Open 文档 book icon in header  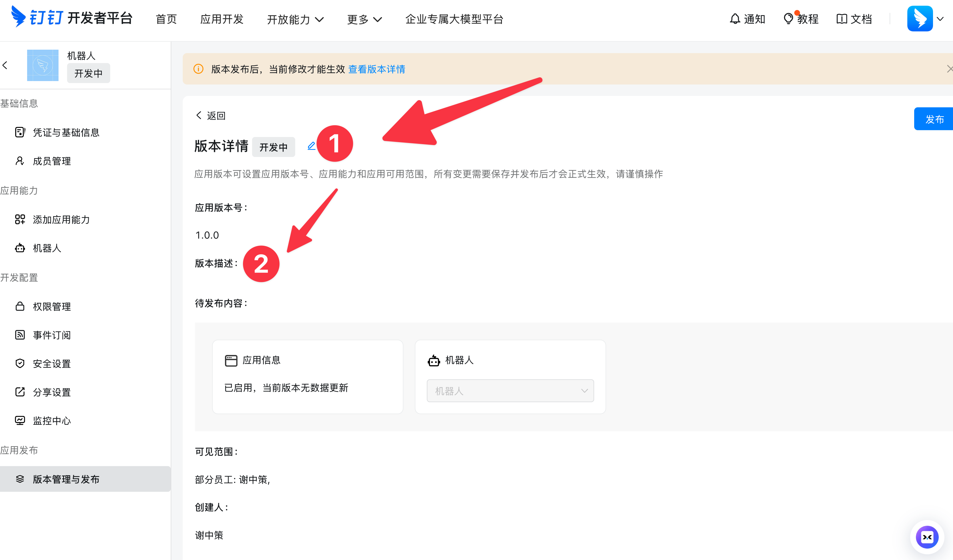point(841,19)
